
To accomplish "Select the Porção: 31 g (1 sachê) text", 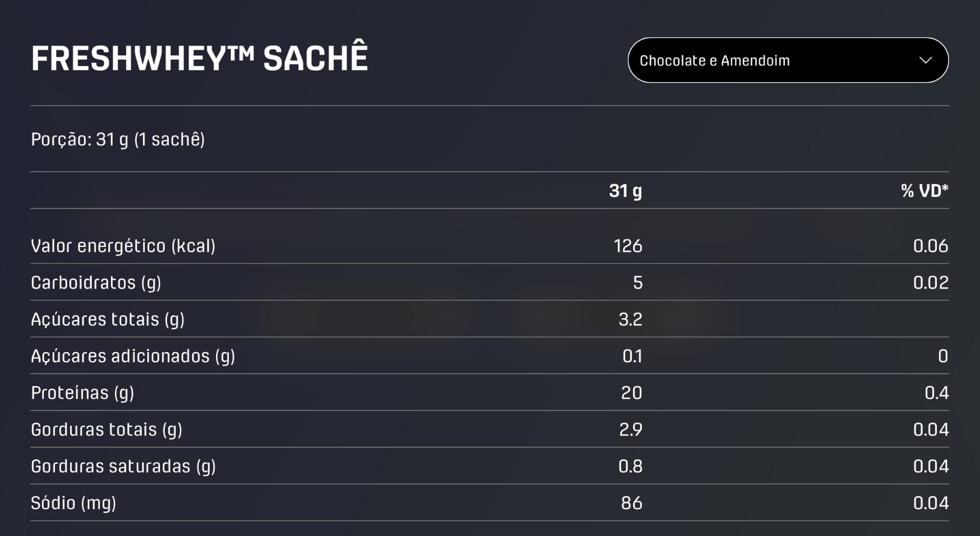I will [117, 140].
